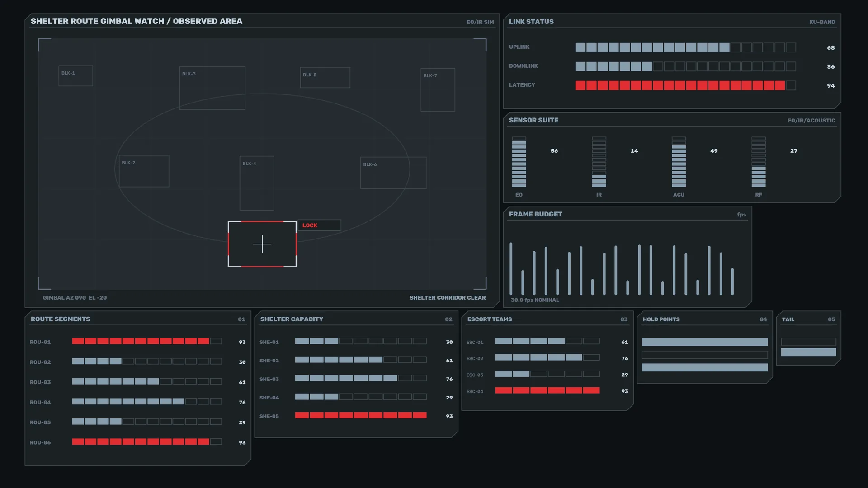
Task: Click 'SHELTER CORRIDOR CLEAR' status text
Action: [x=448, y=298]
